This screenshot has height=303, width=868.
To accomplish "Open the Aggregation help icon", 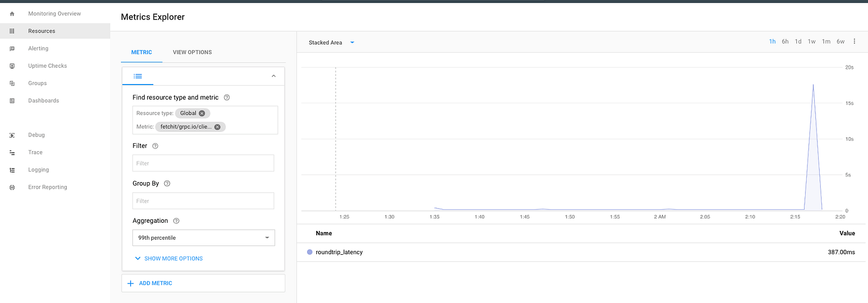I will (x=176, y=221).
